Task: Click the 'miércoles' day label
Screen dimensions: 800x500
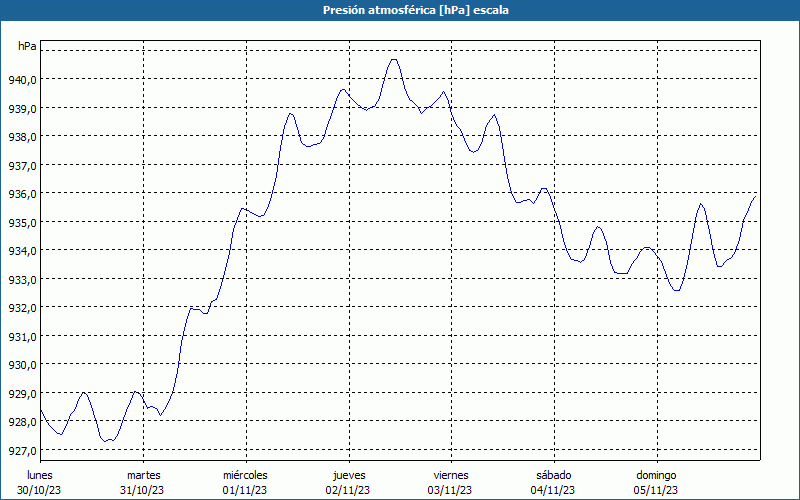Action: click(x=245, y=475)
